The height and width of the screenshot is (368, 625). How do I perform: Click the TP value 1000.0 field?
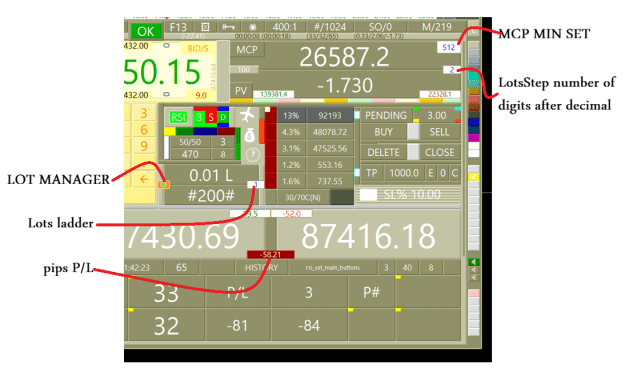[x=404, y=173]
